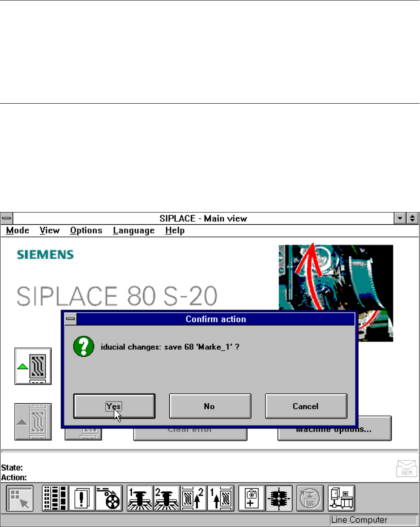Screen dimensions: 420x527
Task: Open the Language menu
Action: [134, 230]
